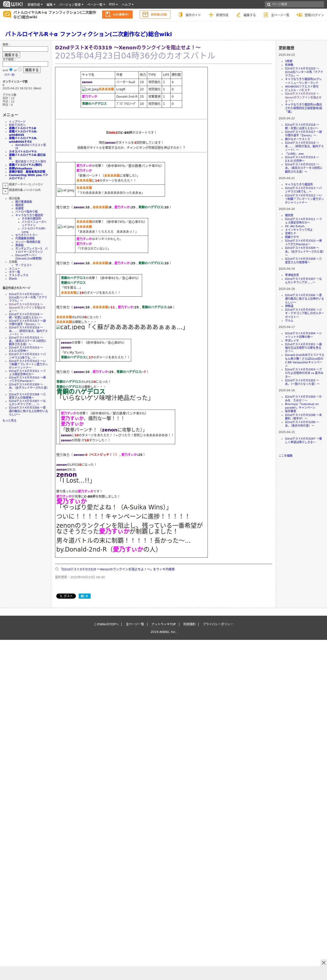Click the Hatena B! bookmark button
This screenshot has height=980, width=327.
[85, 596]
